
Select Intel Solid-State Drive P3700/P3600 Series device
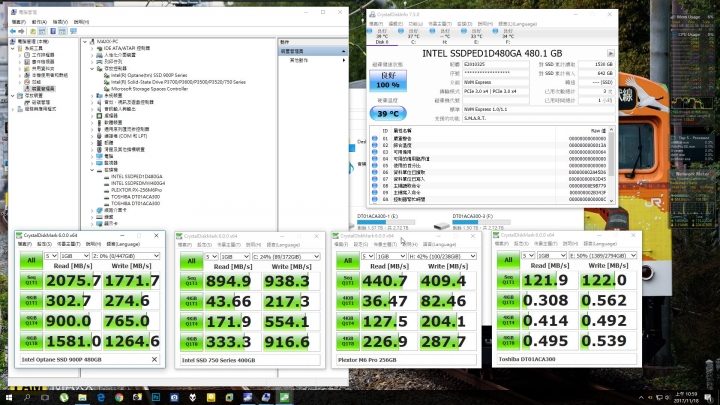[178, 82]
